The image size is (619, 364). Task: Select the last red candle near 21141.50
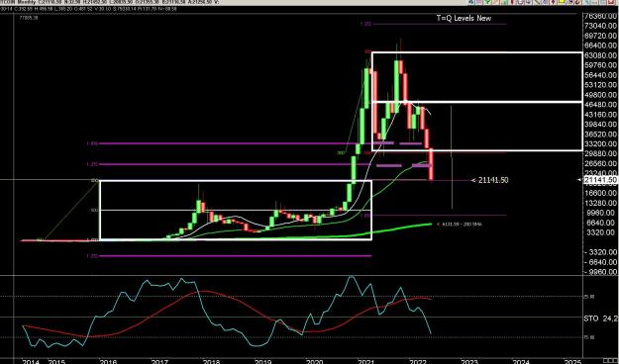coord(431,164)
